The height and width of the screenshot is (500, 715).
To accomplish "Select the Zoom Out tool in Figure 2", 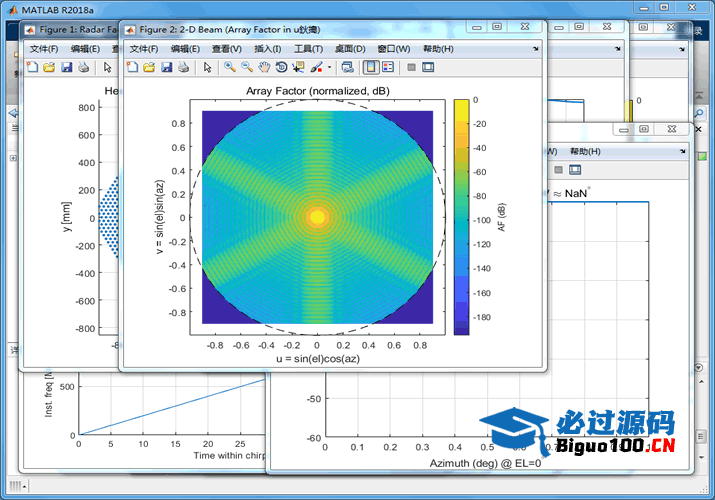I will 246,68.
